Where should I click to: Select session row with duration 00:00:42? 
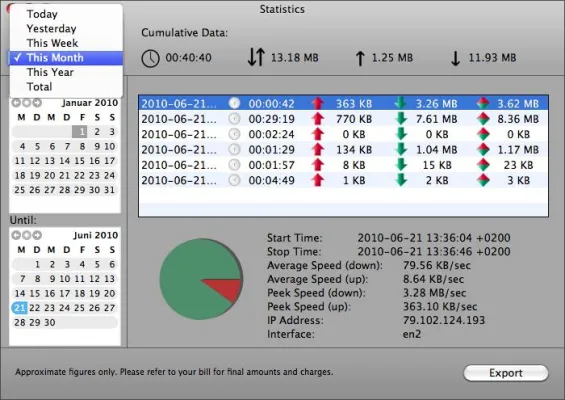[343, 103]
